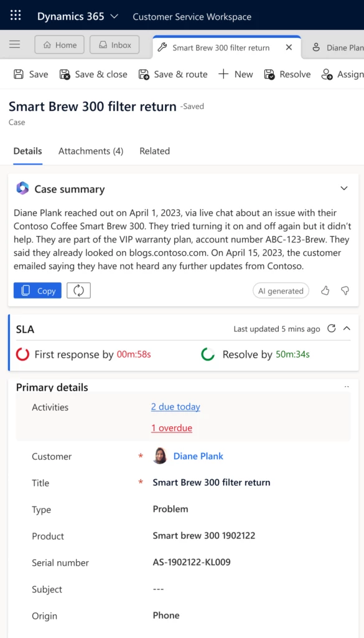Regenerate the case summary
This screenshot has height=638, width=364.
tap(78, 290)
